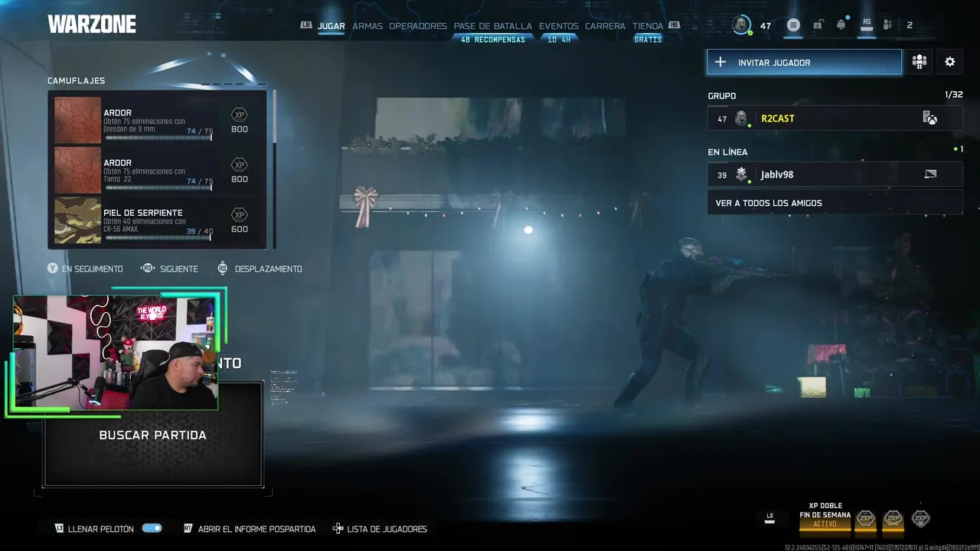This screenshot has width=980, height=551.
Task: Click the Camuflajes heading
Action: pos(76,80)
